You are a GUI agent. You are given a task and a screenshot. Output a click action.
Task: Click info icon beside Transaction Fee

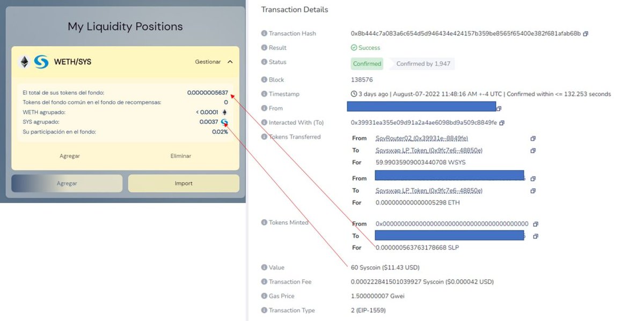(x=264, y=282)
